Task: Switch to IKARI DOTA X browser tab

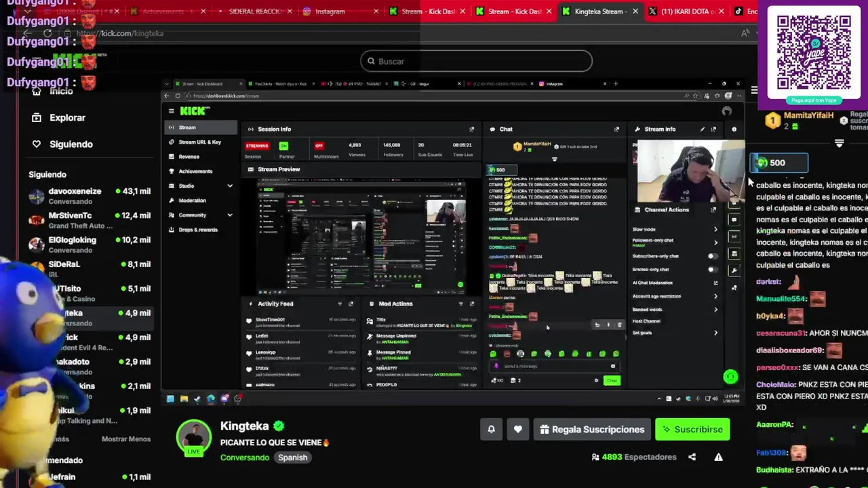Action: (688, 12)
